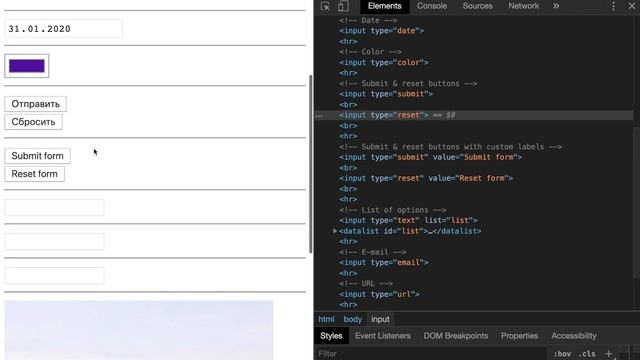Focus the third empty input, URL field
The image size is (640, 360).
click(54, 276)
